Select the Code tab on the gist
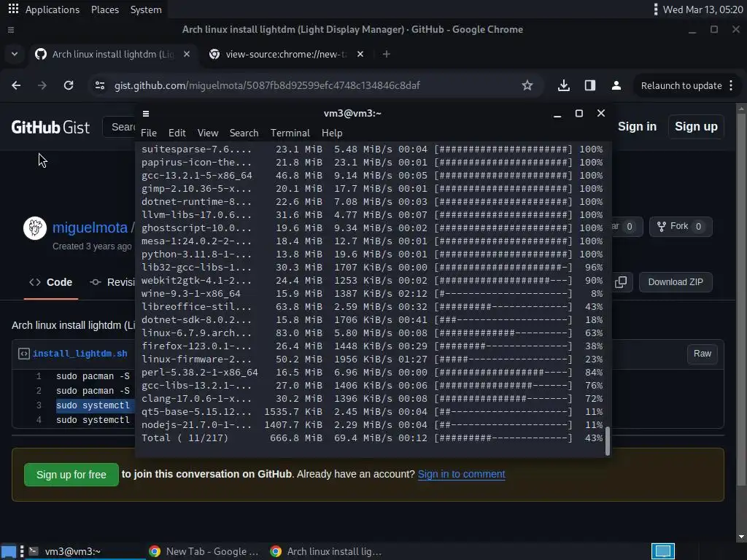The width and height of the screenshot is (747, 560). (51, 282)
